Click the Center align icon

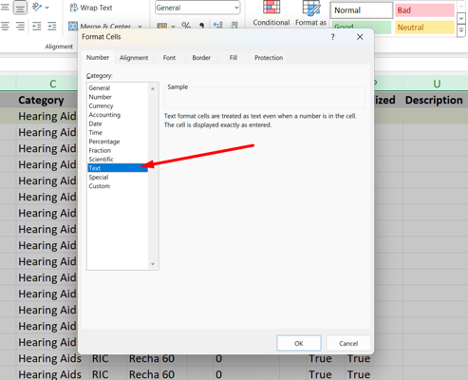click(5, 26)
